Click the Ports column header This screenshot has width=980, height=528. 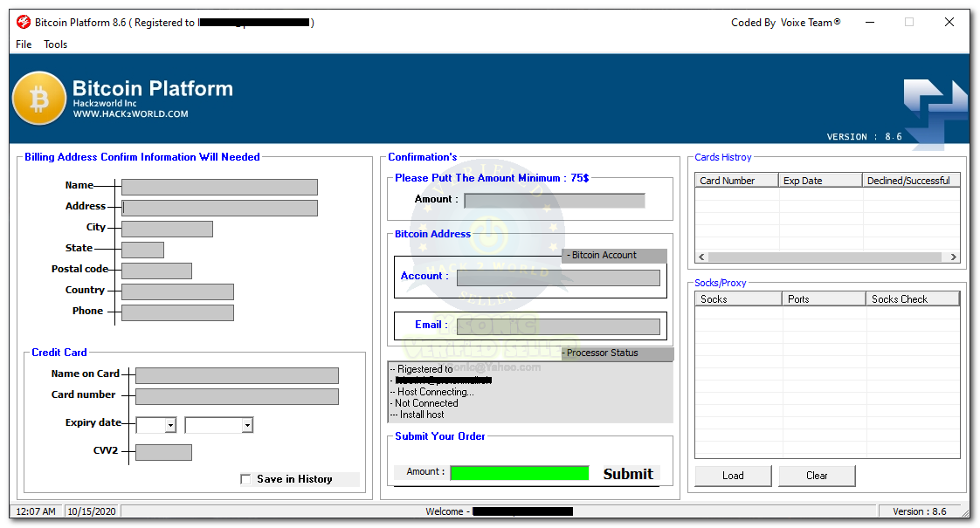click(x=824, y=299)
